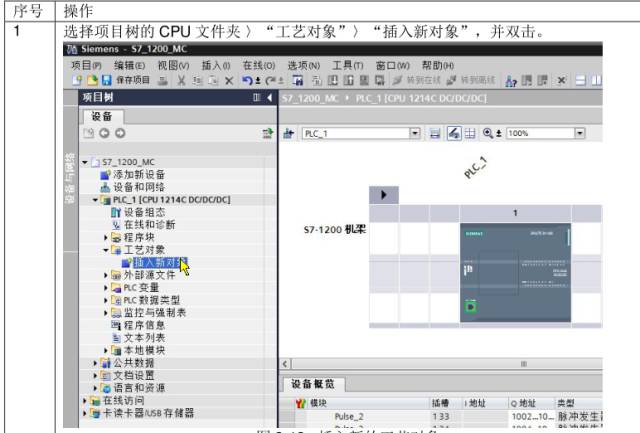Viewport: 640px width, 433px height.
Task: Select the 设备 tab in project tree
Action: [102, 117]
